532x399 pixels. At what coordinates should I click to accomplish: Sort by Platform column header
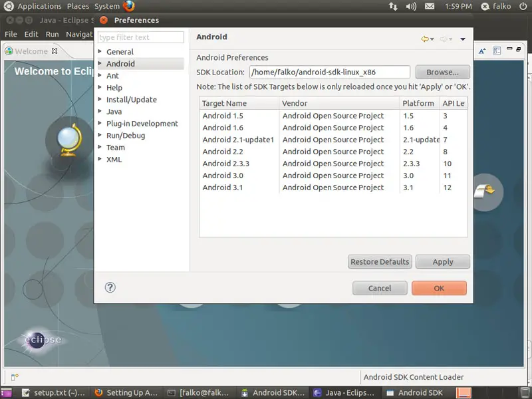[420, 103]
